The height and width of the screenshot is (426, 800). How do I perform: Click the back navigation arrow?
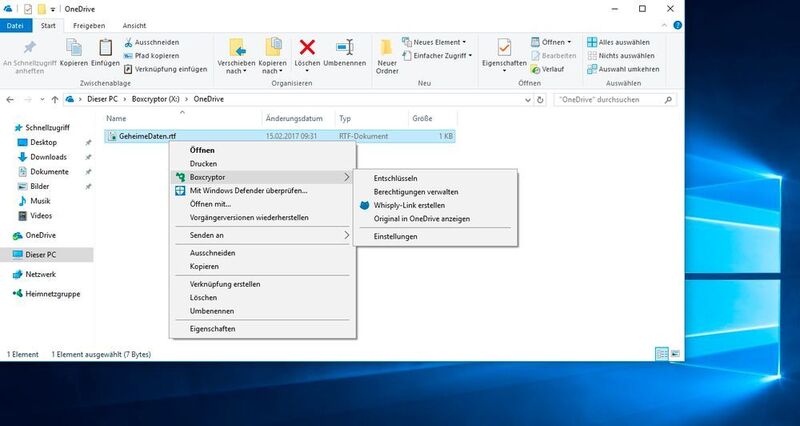[10, 99]
